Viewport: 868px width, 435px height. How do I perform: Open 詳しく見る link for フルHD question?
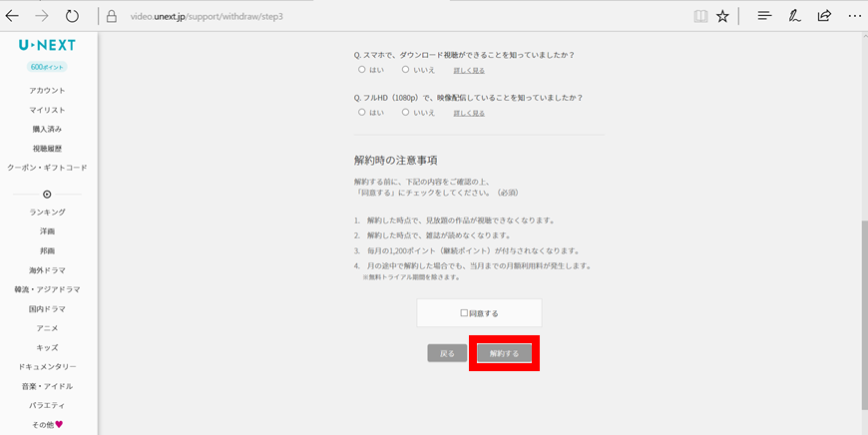pyautogui.click(x=469, y=113)
